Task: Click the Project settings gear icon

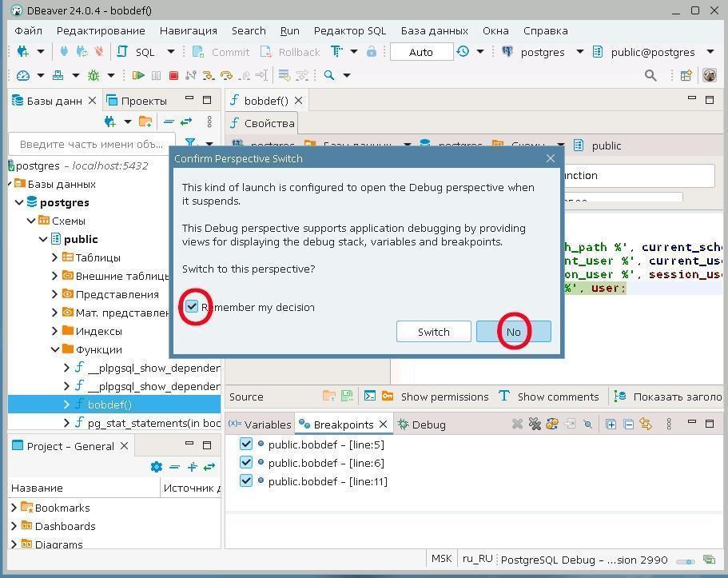Action: click(x=157, y=467)
